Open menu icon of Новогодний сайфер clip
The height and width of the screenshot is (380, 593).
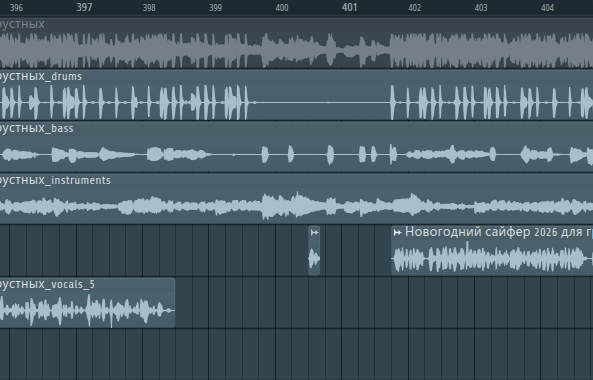397,233
